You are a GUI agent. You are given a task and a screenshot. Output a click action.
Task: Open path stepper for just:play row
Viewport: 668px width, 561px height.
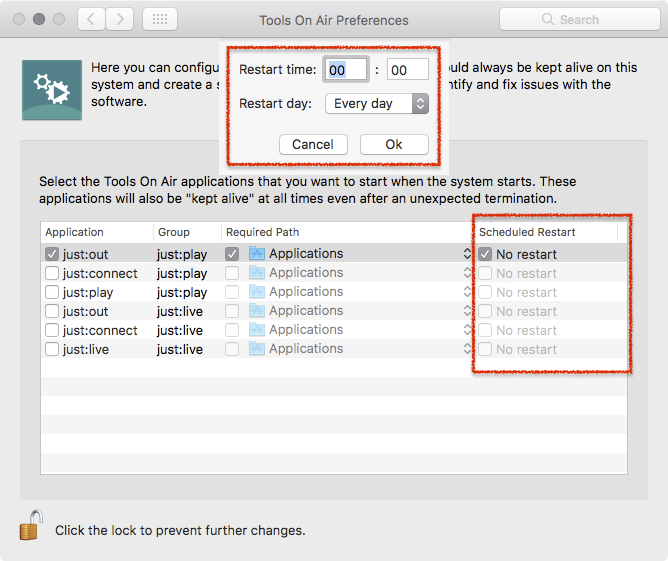[x=467, y=292]
